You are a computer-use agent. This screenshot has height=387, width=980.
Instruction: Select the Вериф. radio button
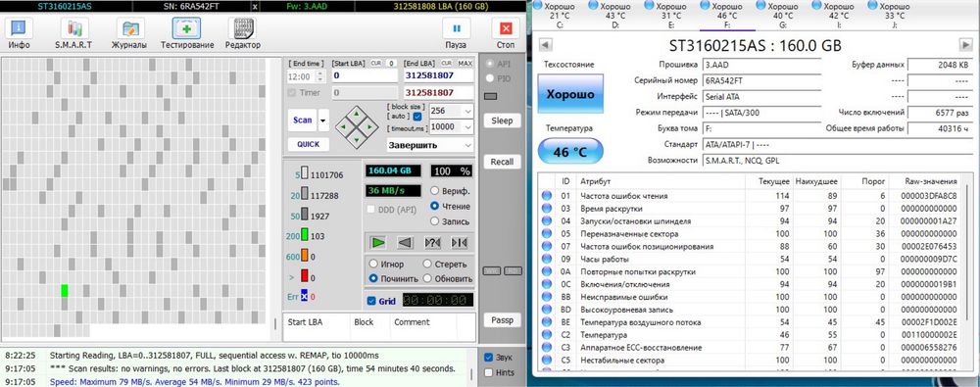[x=435, y=191]
